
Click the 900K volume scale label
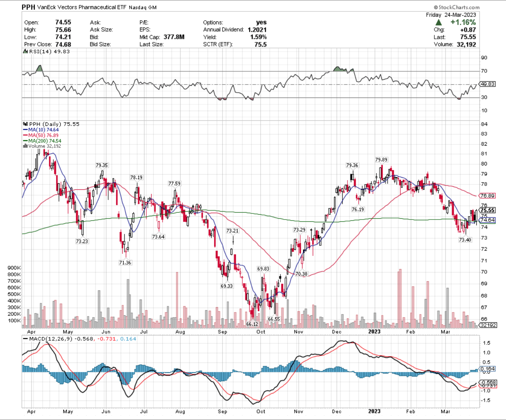click(x=14, y=268)
